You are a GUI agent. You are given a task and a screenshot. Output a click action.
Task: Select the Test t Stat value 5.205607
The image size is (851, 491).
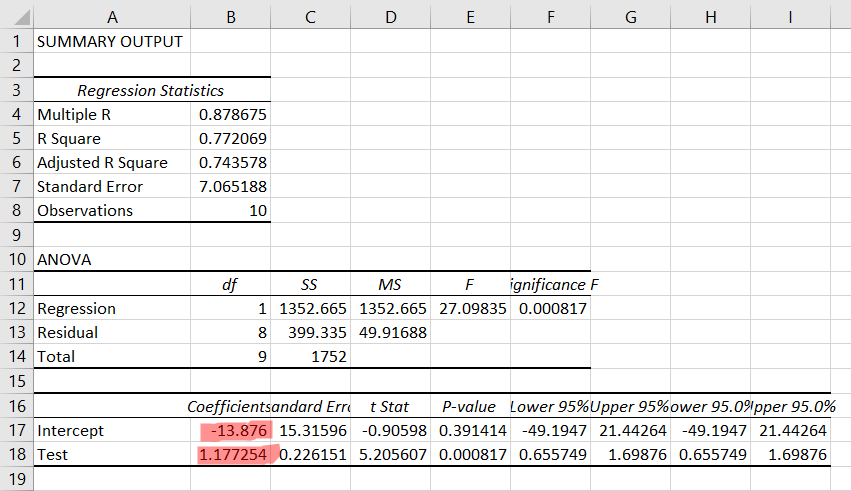390,454
